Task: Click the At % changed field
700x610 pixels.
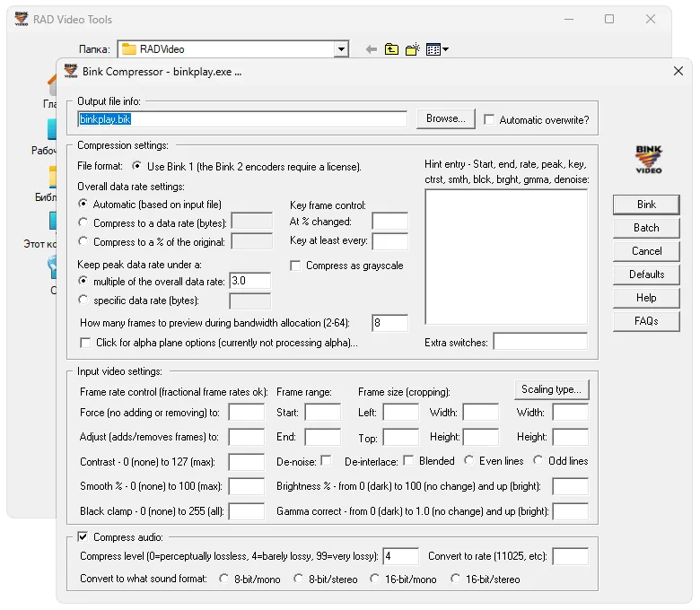Action: (x=389, y=222)
